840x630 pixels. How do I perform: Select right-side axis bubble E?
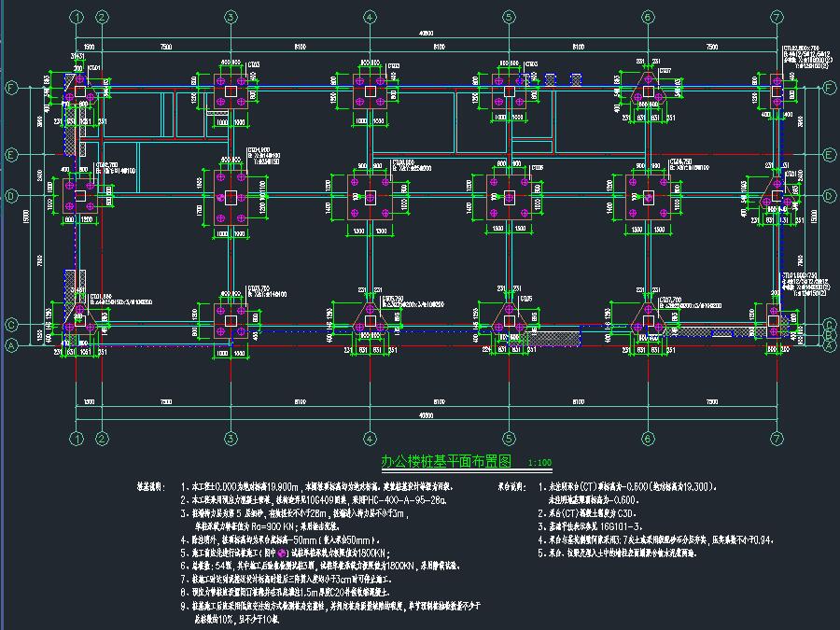[830, 155]
